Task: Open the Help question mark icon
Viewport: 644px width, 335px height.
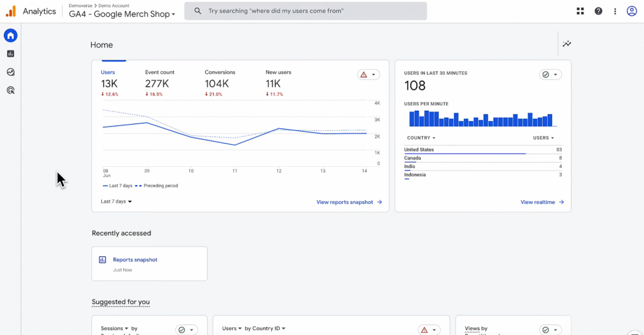Action: (599, 11)
